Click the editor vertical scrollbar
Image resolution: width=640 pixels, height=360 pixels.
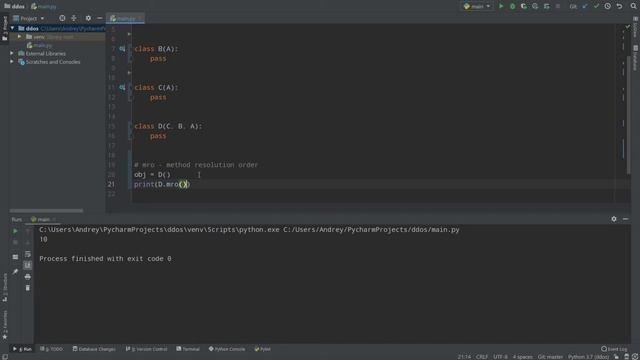point(629,114)
